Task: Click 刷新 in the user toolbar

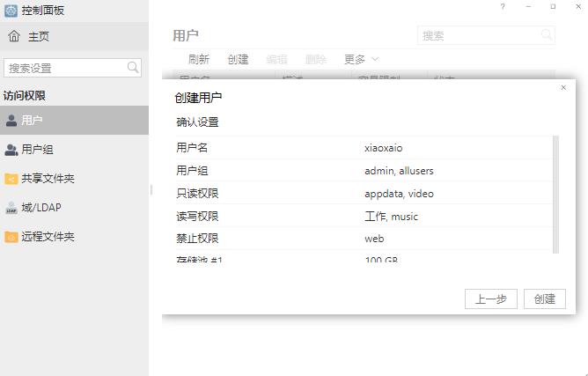Action: (x=199, y=59)
